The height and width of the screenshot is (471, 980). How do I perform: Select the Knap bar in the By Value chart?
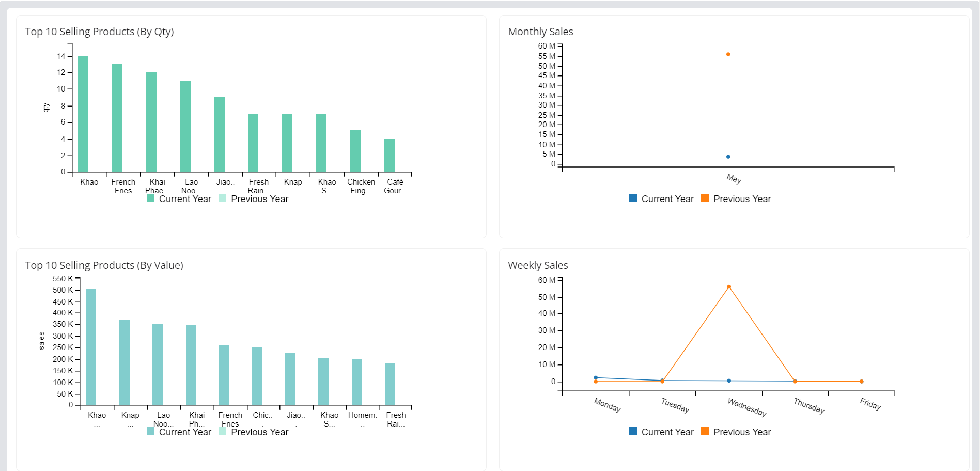(125, 362)
